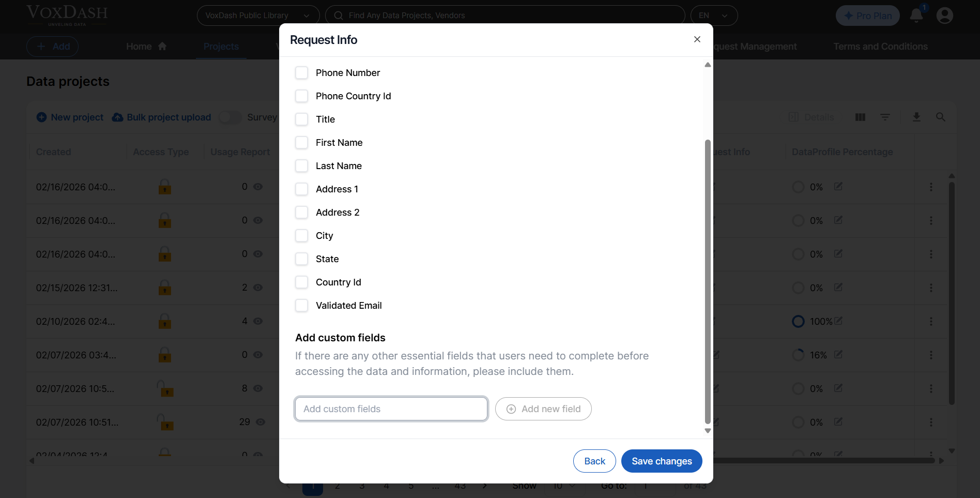Open the table search icon
Image resolution: width=980 pixels, height=498 pixels.
click(941, 117)
